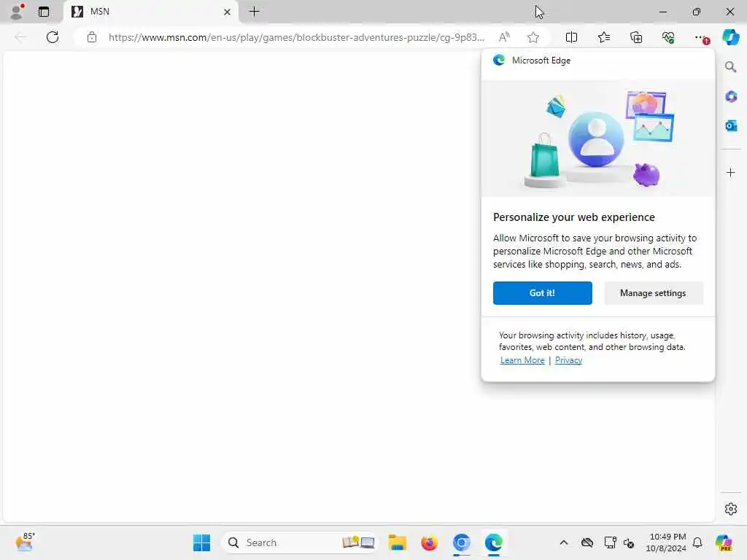Open the Windows Start menu
This screenshot has height=560, width=747.
pyautogui.click(x=201, y=542)
